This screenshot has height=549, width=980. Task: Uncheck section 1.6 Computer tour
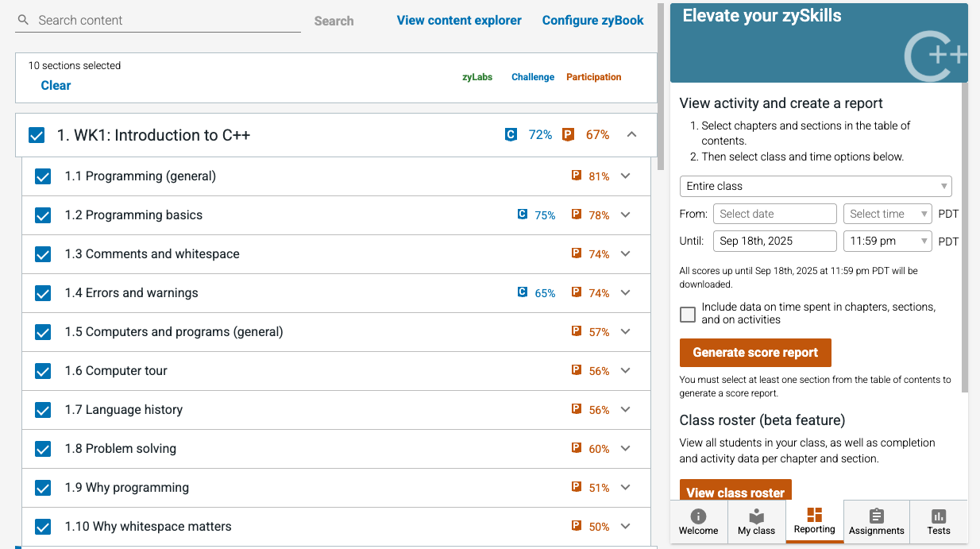43,371
